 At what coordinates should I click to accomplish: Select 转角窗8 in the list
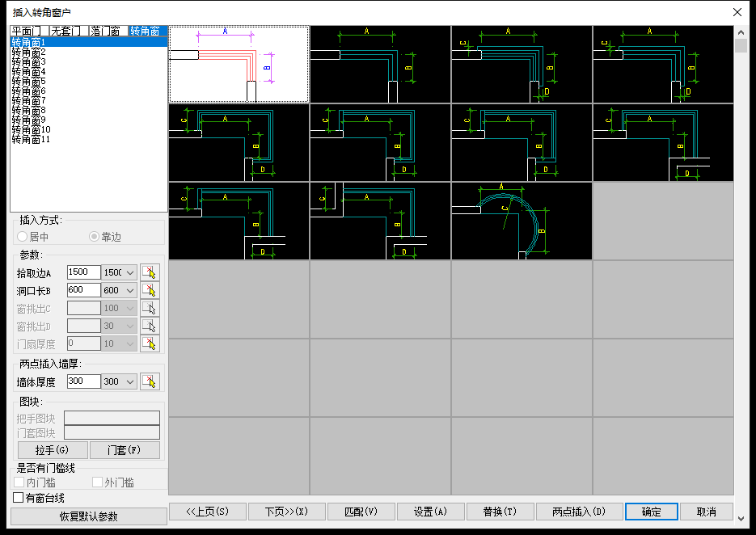click(x=89, y=110)
